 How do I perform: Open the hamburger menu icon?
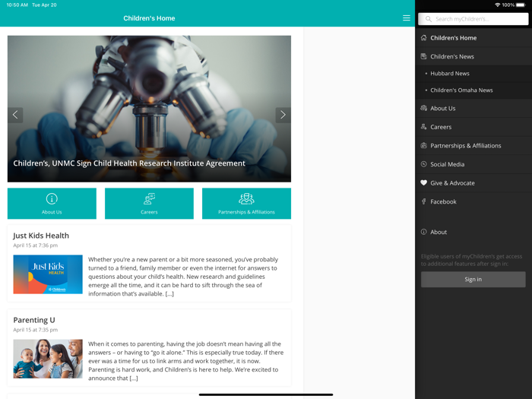point(406,18)
